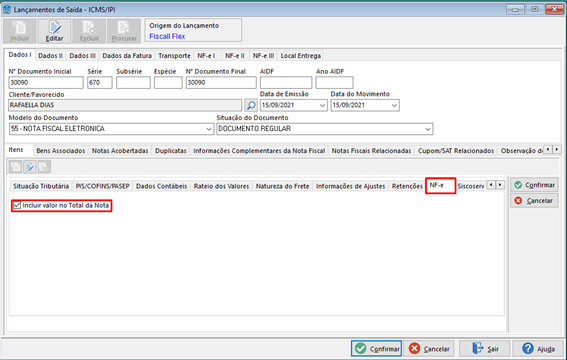567x360 pixels.
Task: Click Nº Documento Final field
Action: pos(221,82)
